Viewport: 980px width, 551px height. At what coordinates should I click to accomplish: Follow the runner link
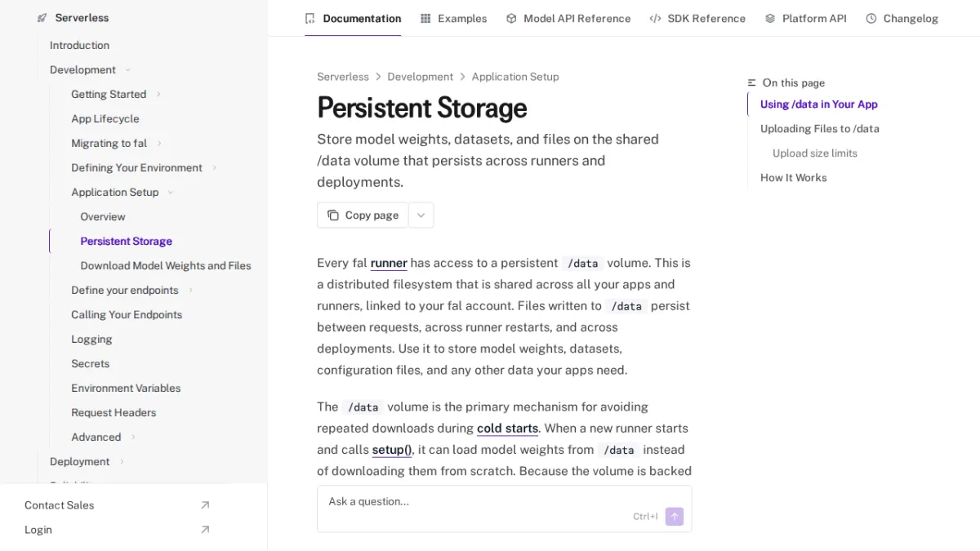389,263
